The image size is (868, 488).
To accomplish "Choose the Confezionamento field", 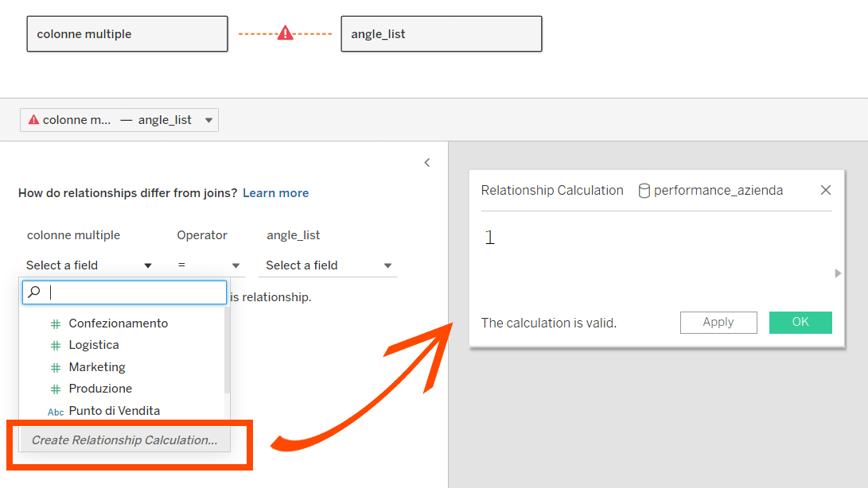I will pos(118,323).
